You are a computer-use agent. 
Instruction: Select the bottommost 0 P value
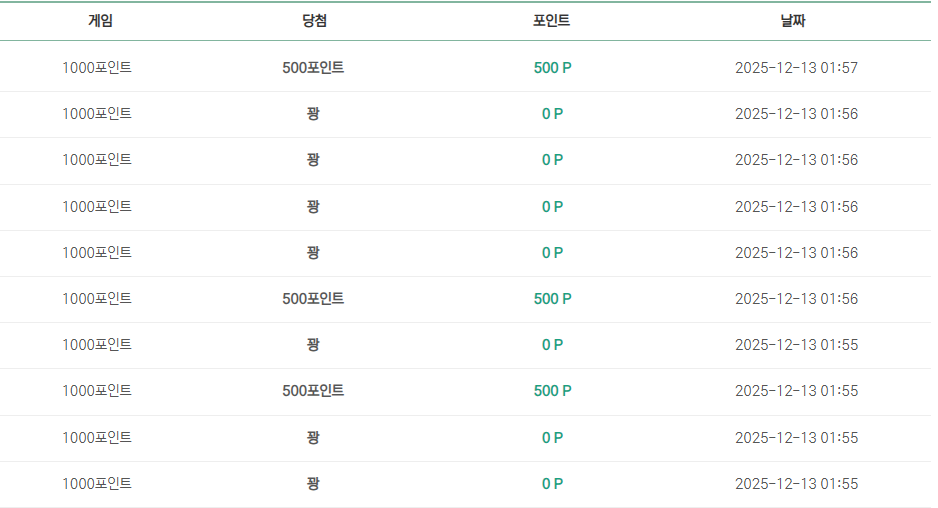552,483
